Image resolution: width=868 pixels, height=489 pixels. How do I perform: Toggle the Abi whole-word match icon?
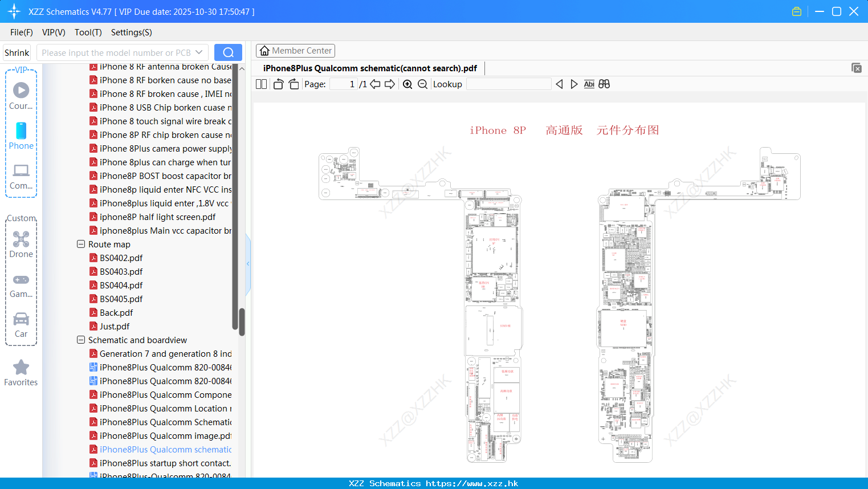coord(589,84)
